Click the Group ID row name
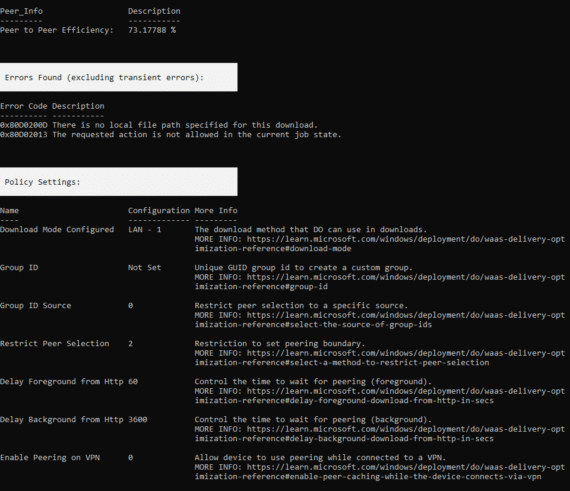The image size is (570, 491). (x=19, y=268)
